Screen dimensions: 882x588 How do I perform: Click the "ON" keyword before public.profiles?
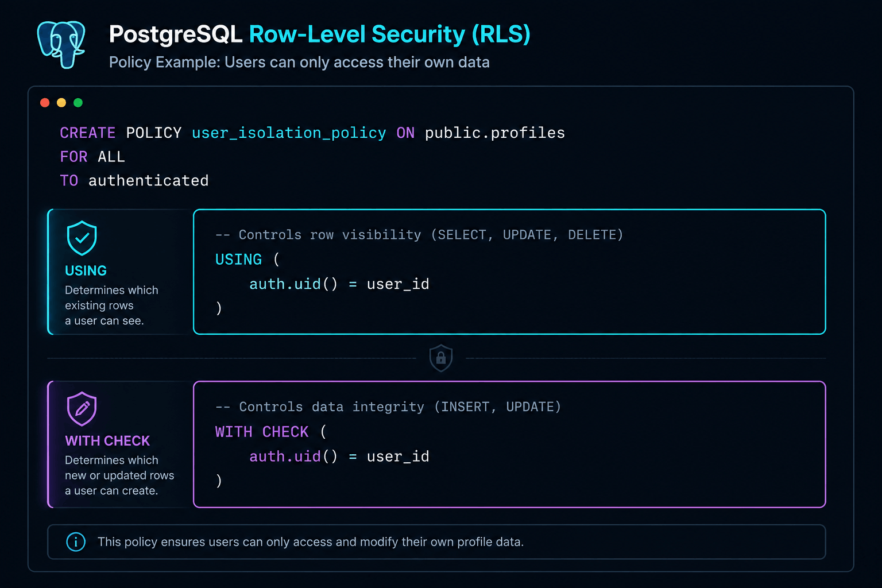point(405,133)
